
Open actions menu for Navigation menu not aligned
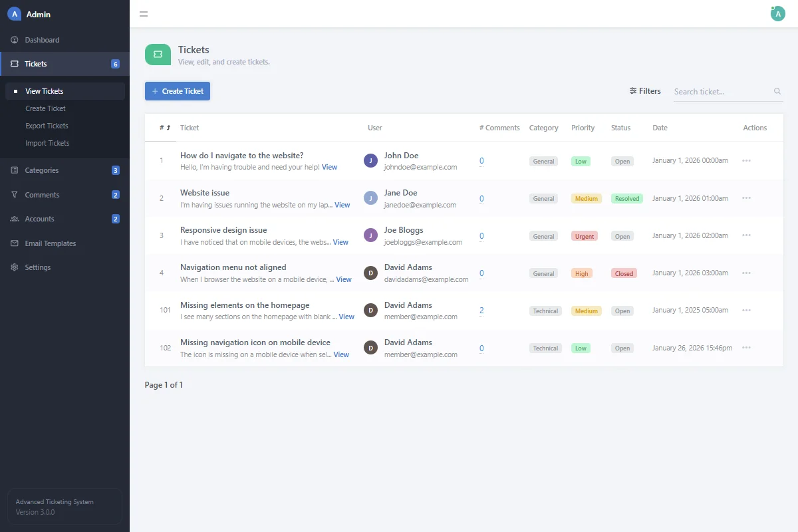pos(746,273)
